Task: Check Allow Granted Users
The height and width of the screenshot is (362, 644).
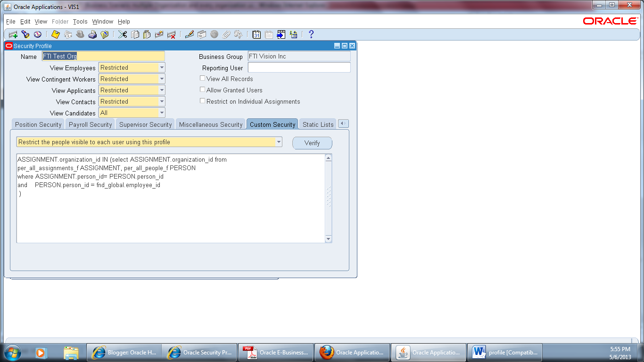Action: click(202, 89)
